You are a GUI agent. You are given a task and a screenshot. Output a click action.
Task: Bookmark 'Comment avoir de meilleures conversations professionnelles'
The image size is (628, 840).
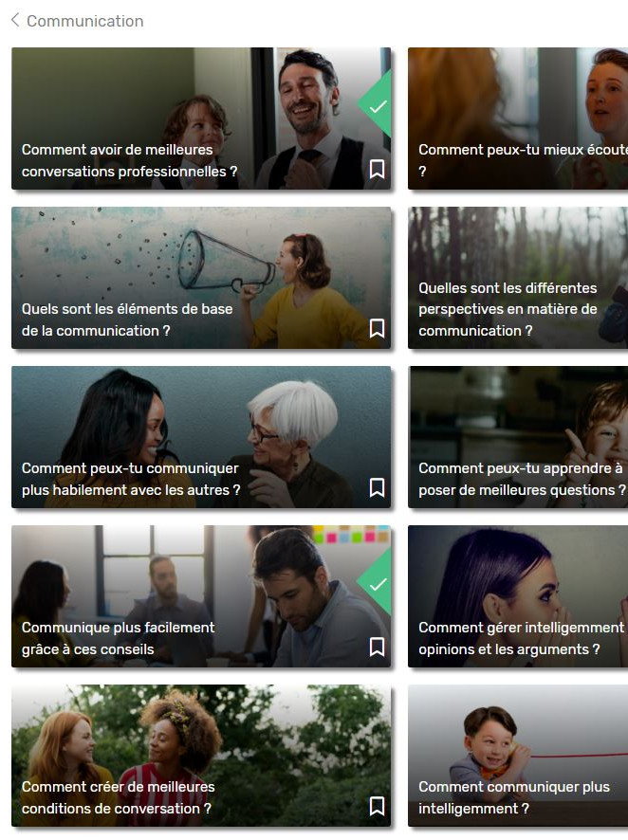point(378,170)
